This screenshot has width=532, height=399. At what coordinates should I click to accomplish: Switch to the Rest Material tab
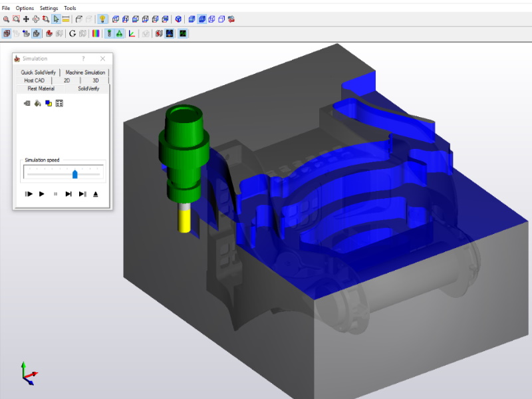(41, 88)
